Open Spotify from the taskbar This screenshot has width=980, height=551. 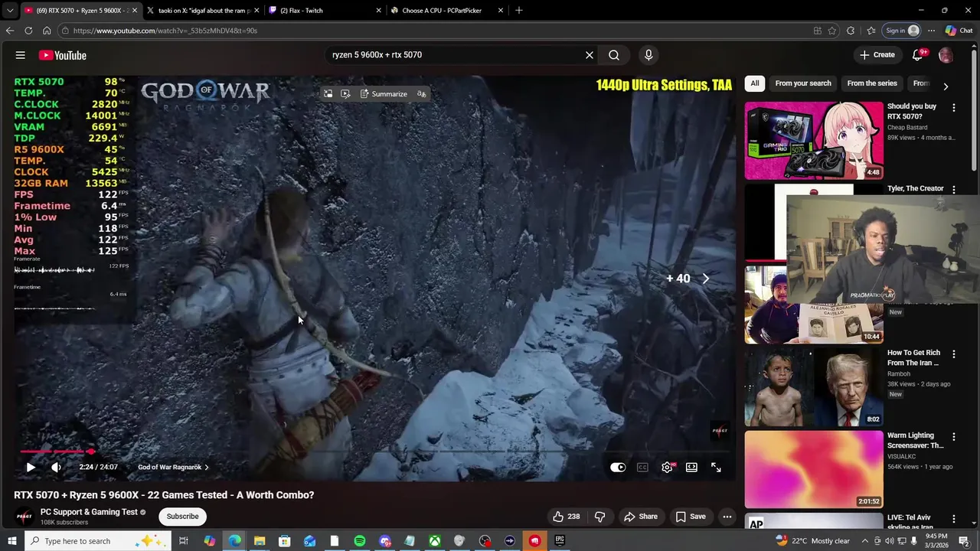(x=360, y=541)
